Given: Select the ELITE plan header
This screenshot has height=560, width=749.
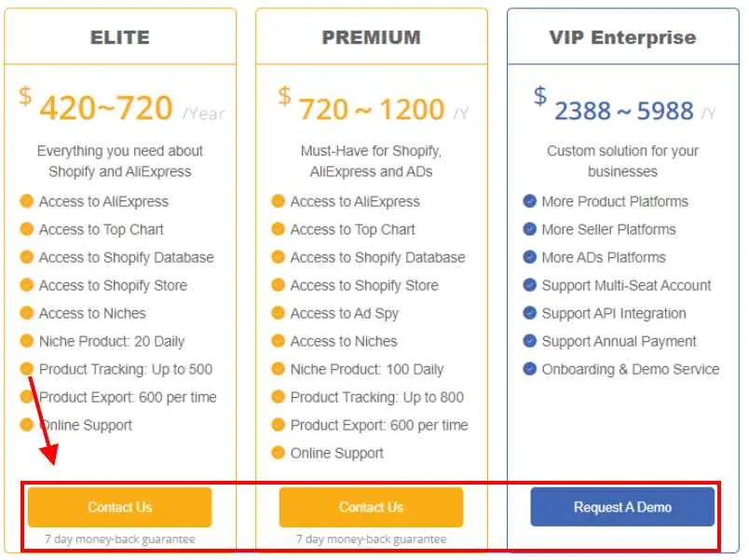Looking at the screenshot, I should [120, 37].
